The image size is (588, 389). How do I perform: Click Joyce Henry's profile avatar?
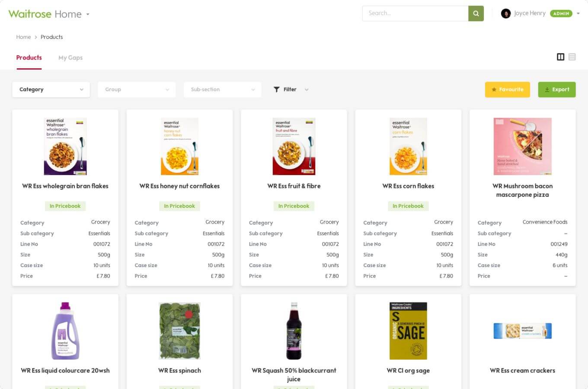[505, 13]
